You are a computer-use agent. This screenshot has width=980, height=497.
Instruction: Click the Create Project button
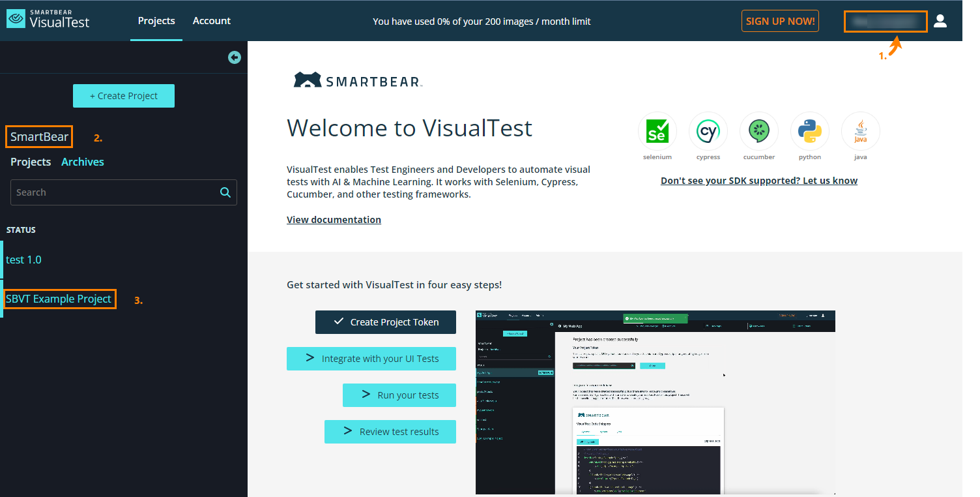point(124,96)
